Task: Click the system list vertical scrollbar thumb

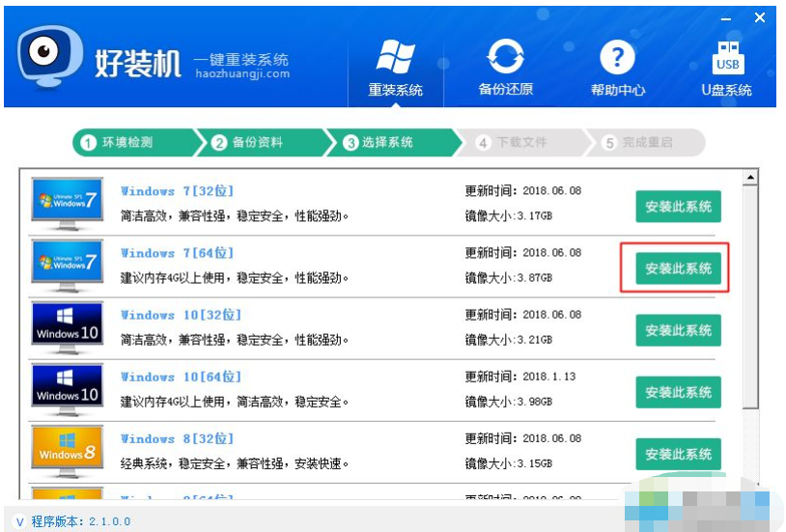Action: click(750, 297)
